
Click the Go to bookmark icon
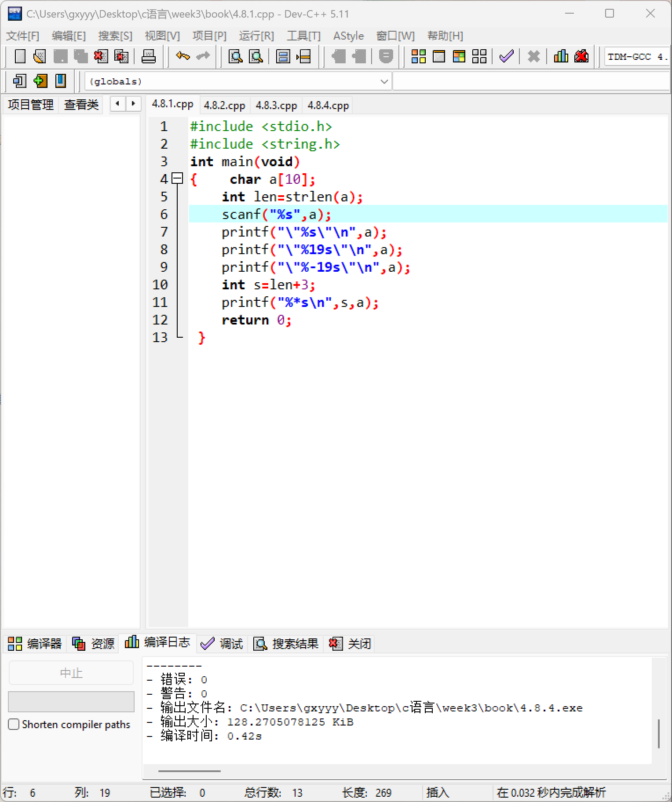pos(61,81)
